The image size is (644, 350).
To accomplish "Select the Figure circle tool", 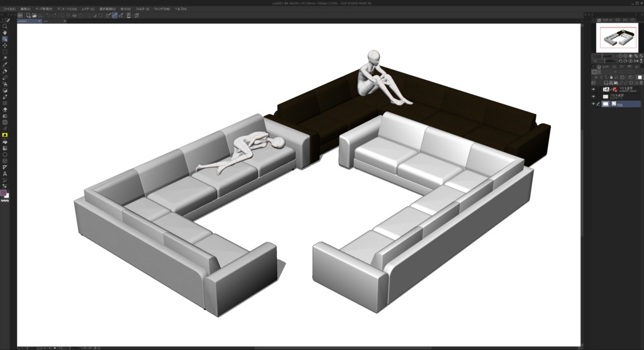I will (5, 155).
